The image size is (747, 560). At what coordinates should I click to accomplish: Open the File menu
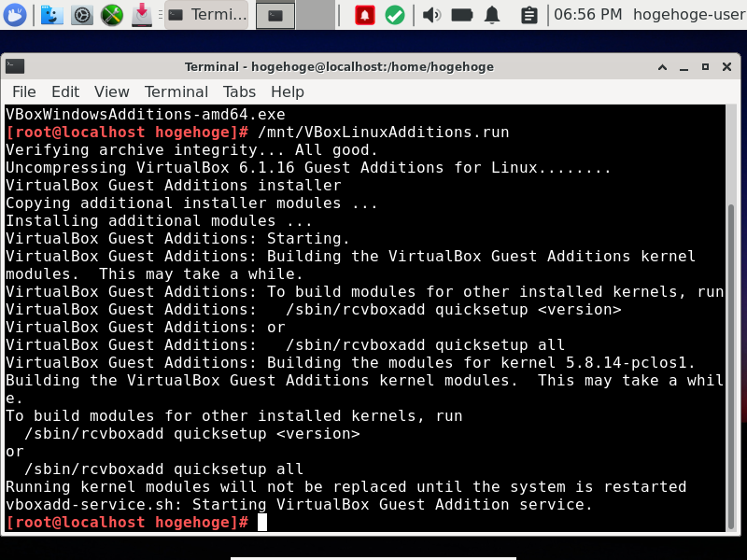coord(24,91)
